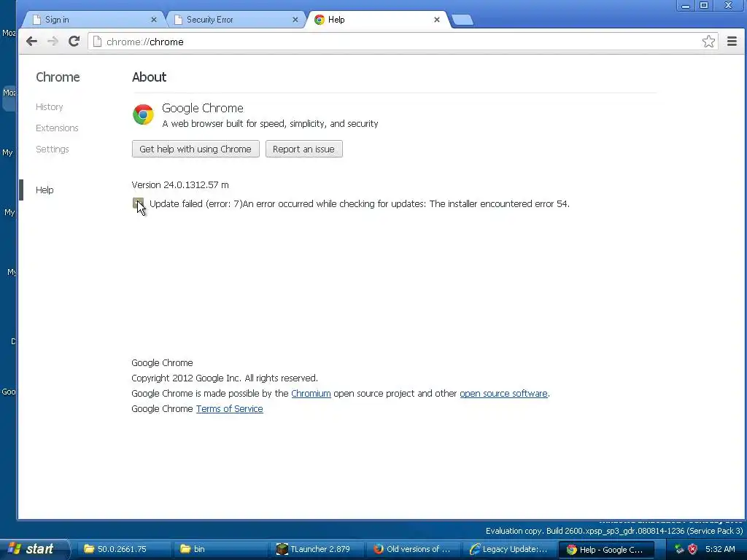Bookmark this page with the star icon

pos(708,42)
